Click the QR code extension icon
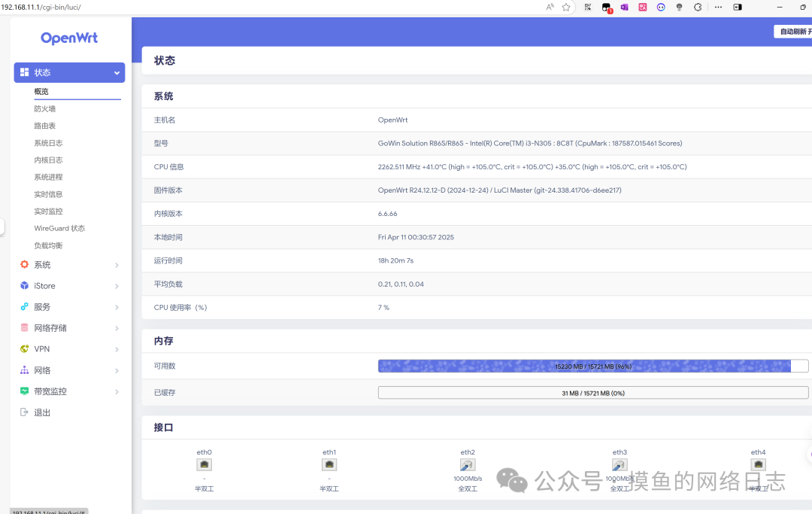The width and height of the screenshot is (812, 514). [587, 7]
